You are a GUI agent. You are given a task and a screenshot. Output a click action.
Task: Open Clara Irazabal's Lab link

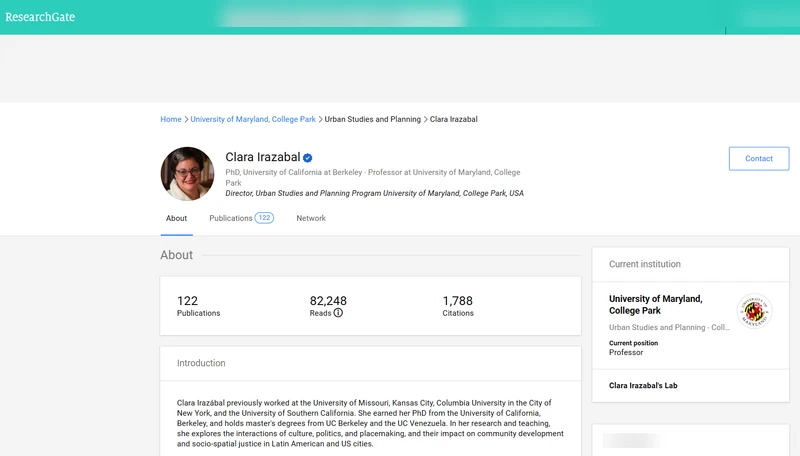tap(643, 386)
